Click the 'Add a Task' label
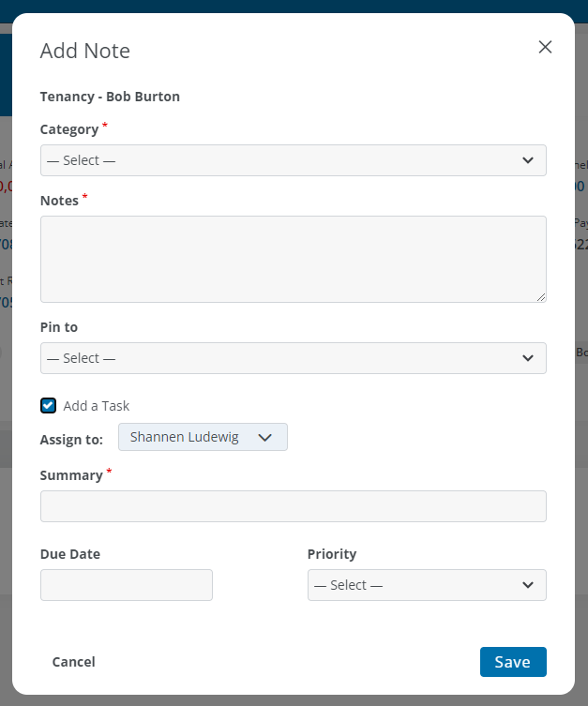The width and height of the screenshot is (588, 706). (x=97, y=406)
